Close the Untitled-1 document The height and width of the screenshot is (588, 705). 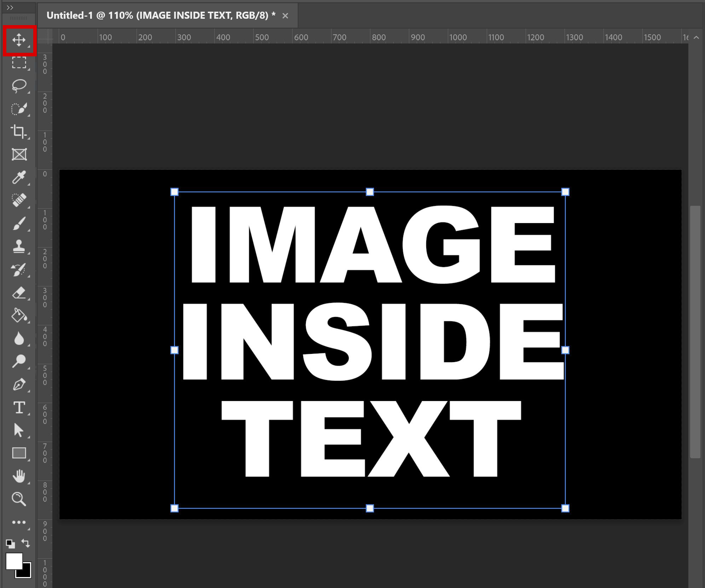point(285,15)
